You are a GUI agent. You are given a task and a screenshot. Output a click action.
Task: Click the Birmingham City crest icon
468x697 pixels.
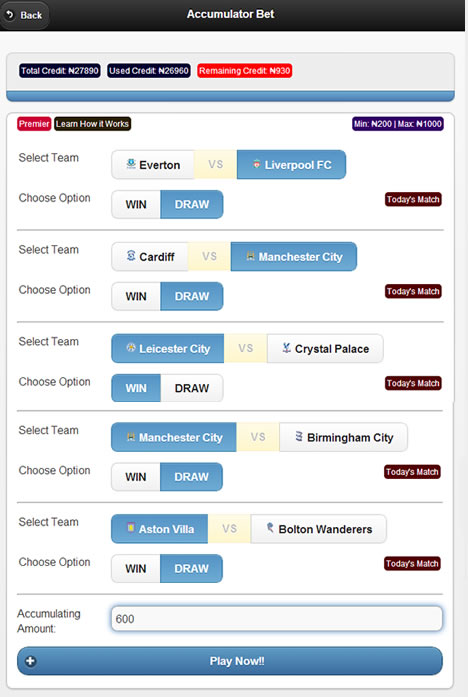tap(299, 437)
